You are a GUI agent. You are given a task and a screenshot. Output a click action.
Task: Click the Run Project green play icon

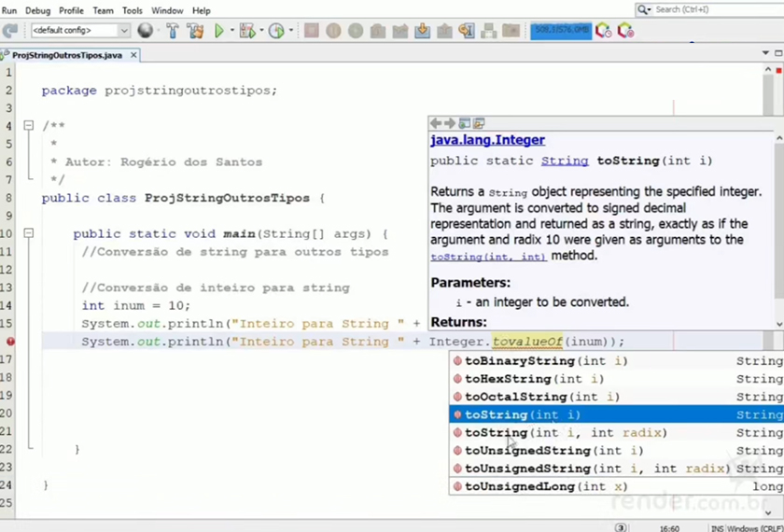click(219, 31)
